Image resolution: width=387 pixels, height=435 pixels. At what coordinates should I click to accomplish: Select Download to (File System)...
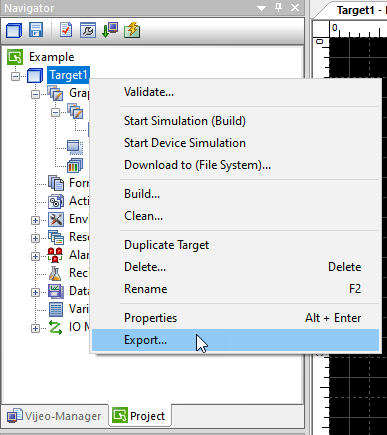pyautogui.click(x=235, y=165)
